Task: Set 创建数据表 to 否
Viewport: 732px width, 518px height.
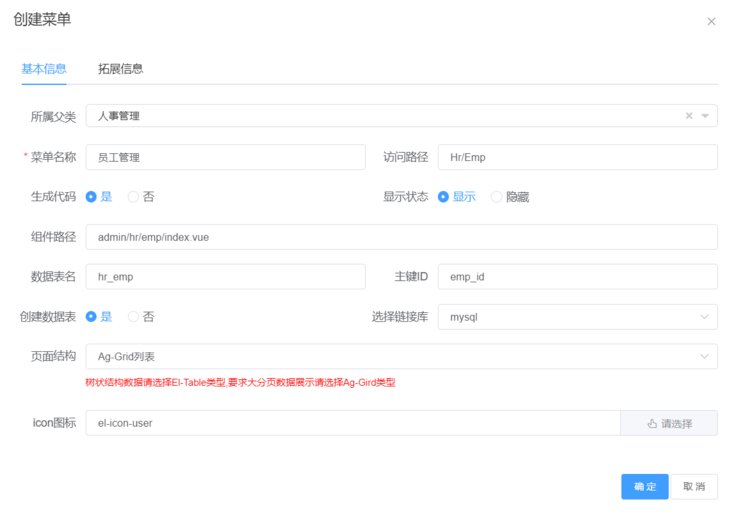Action: coord(141,317)
